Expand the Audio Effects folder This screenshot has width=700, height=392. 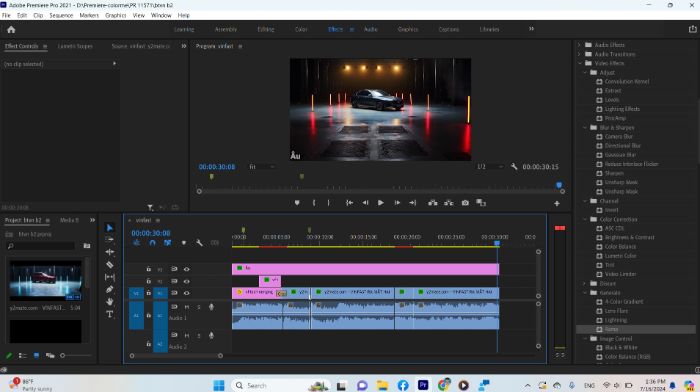(x=579, y=45)
